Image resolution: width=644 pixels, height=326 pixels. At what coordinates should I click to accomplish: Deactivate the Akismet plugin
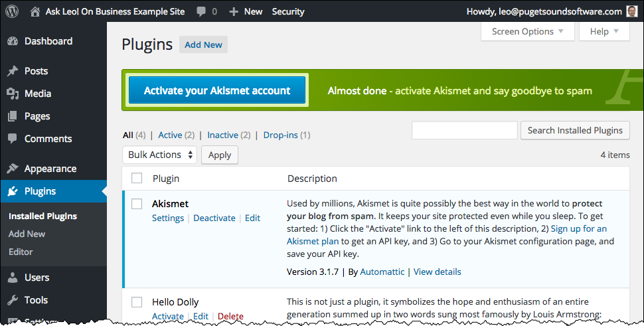coord(214,218)
